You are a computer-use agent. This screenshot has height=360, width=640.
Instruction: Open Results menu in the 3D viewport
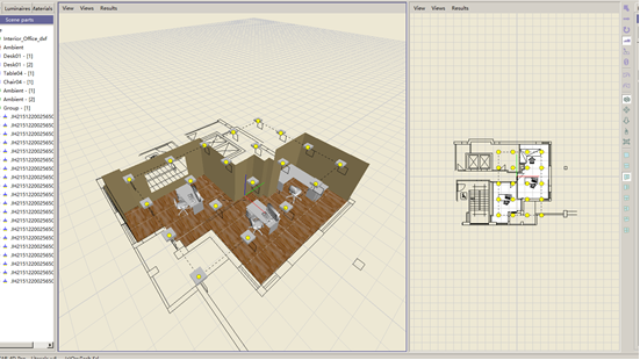(109, 8)
